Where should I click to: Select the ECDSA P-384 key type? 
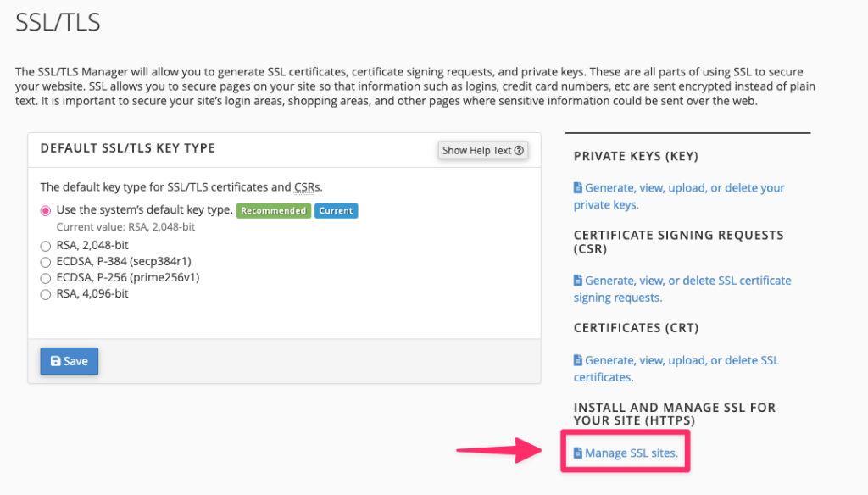[x=47, y=261]
